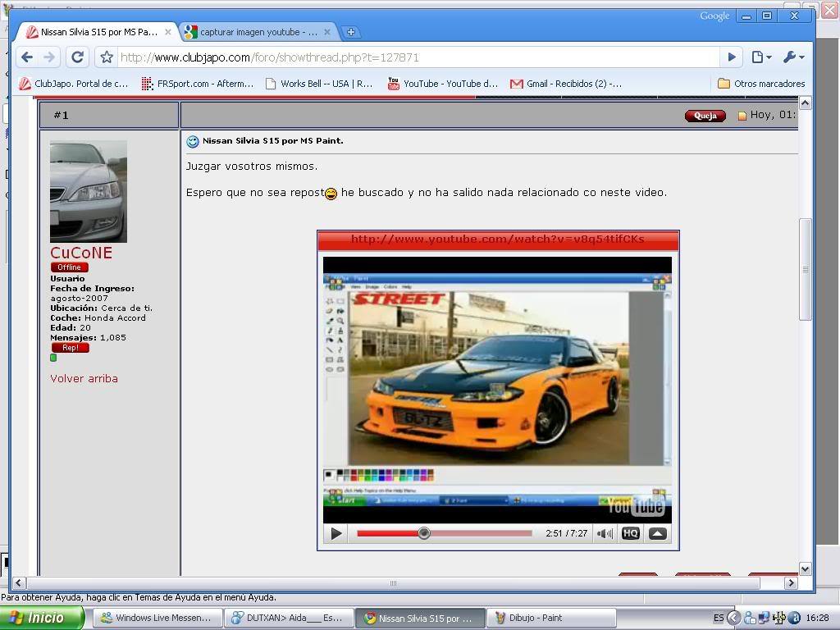840x630 pixels.
Task: Click the ES language indicator
Action: 719,619
